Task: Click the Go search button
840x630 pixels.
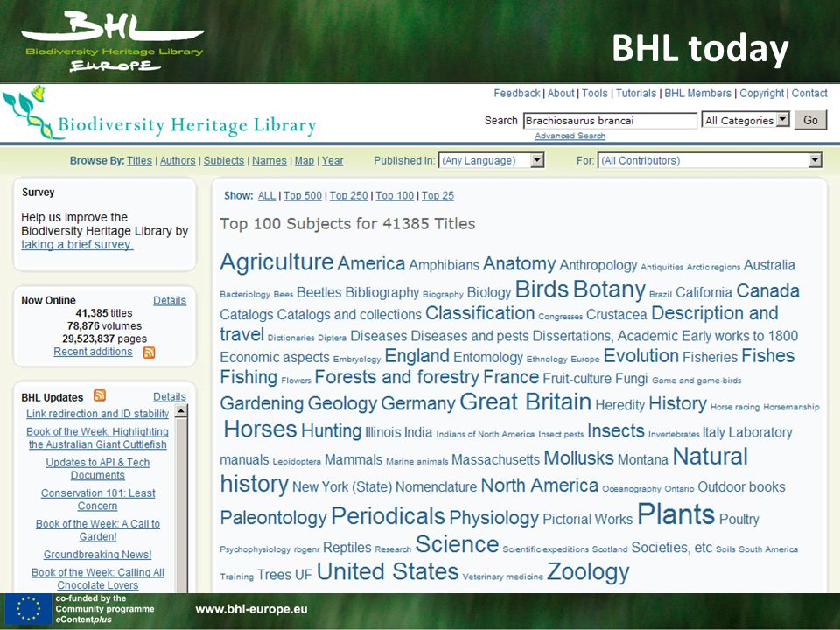Action: pyautogui.click(x=810, y=120)
